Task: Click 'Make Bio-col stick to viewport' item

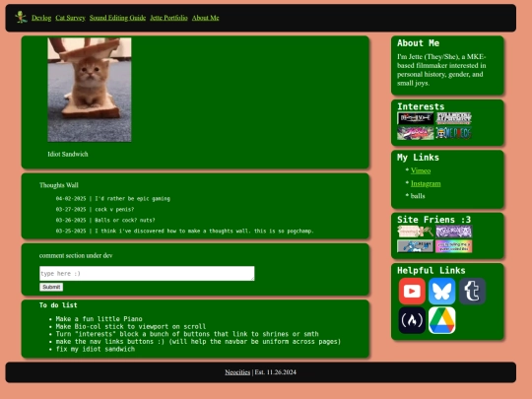Action: coord(131,326)
